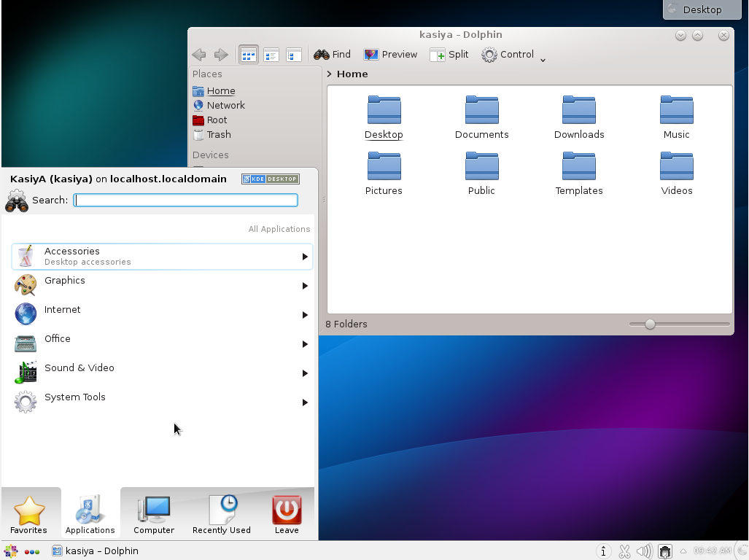Open the Control menu dropdown
Screen dimensions: 749x560
[513, 54]
